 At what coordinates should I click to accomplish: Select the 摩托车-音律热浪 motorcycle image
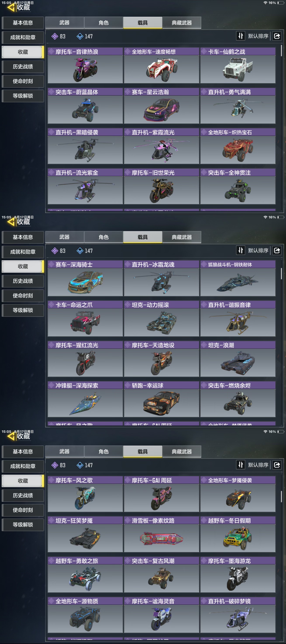tap(85, 69)
